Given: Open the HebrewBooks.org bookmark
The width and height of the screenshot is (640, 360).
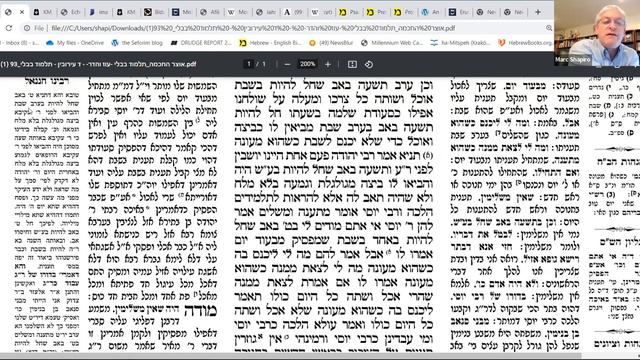Looking at the screenshot, I should tap(525, 42).
